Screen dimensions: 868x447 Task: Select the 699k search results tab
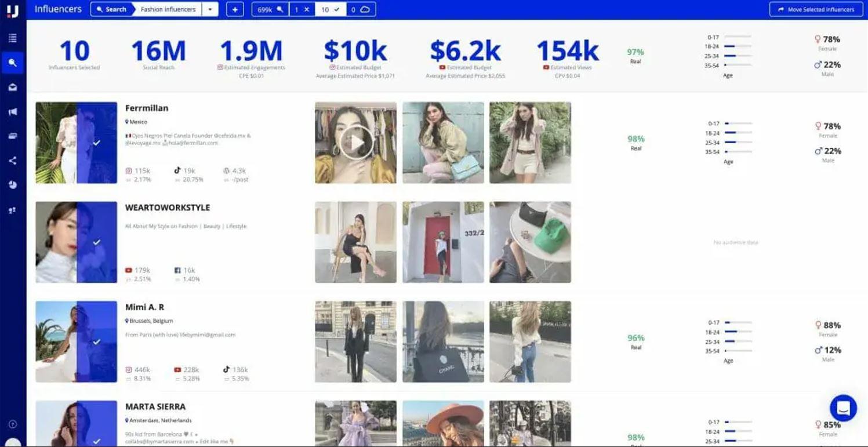pos(270,9)
